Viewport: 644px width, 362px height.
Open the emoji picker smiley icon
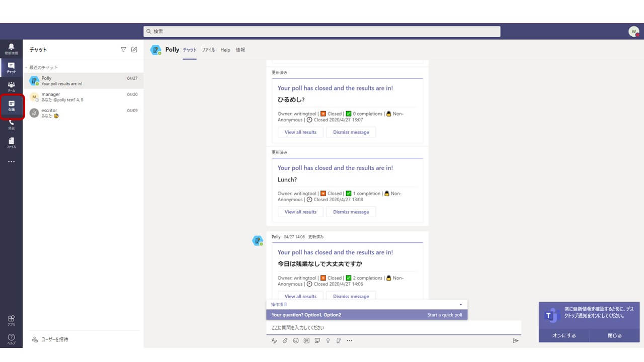[x=296, y=340]
